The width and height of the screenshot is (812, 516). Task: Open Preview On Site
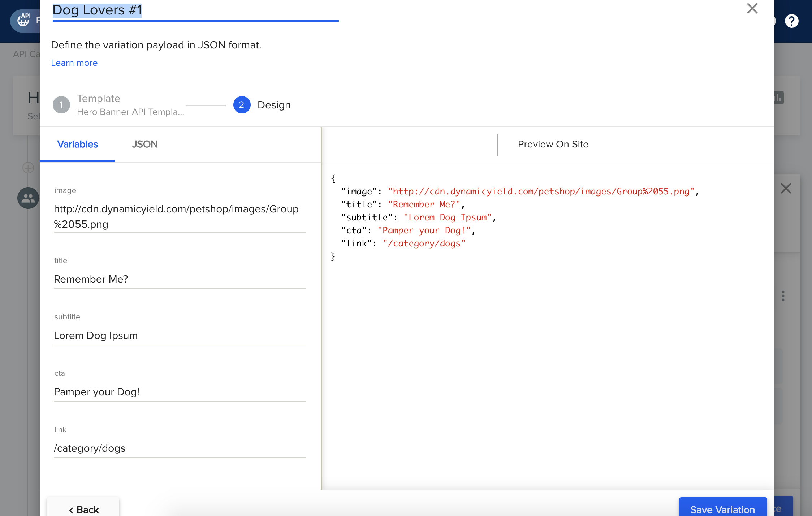click(x=553, y=144)
